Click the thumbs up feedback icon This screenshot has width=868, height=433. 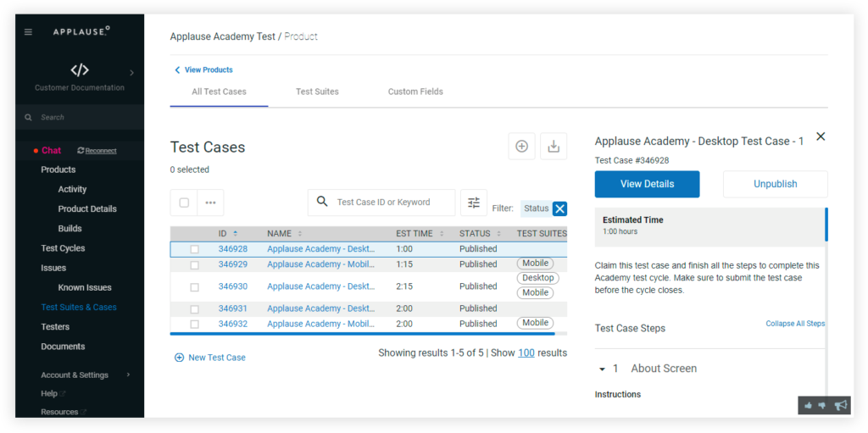tap(808, 406)
